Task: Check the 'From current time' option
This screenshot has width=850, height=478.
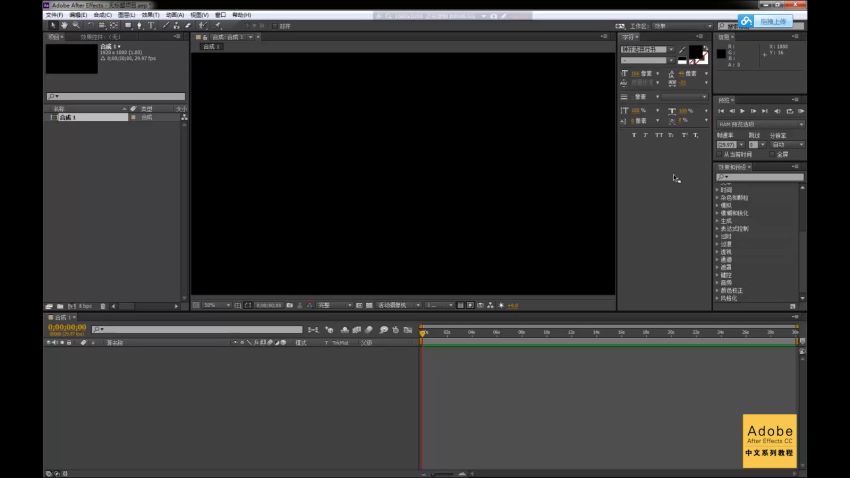Action: tap(720, 155)
